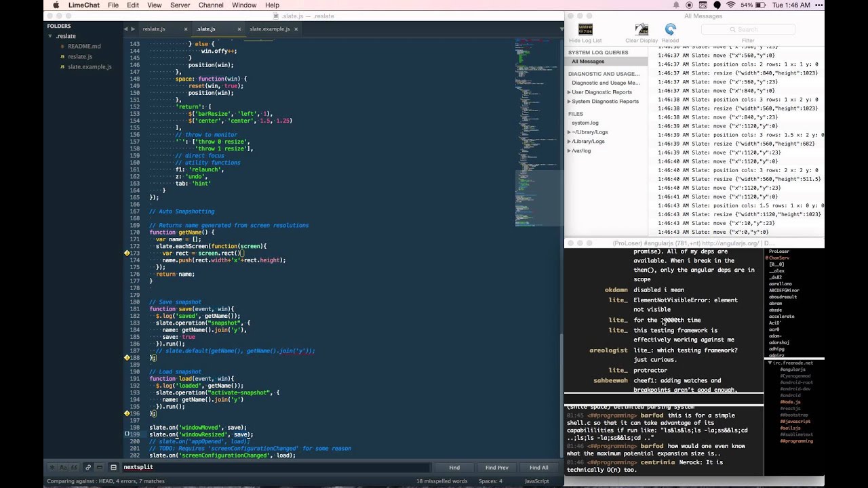
Task: Toggle regular expression search in find bar
Action: pyautogui.click(x=52, y=467)
